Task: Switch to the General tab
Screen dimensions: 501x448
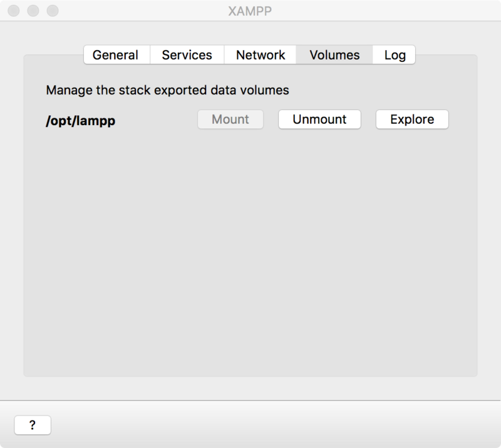Action: [x=116, y=55]
